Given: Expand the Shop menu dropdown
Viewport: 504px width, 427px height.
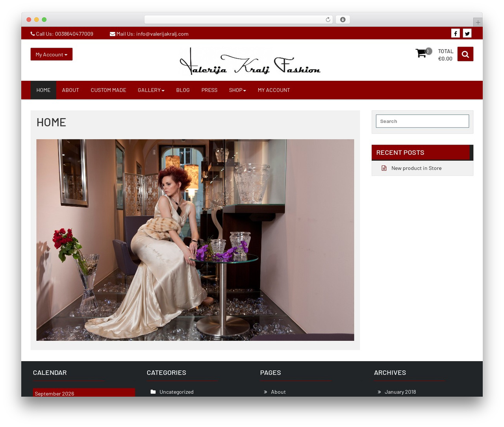Looking at the screenshot, I should coord(237,90).
